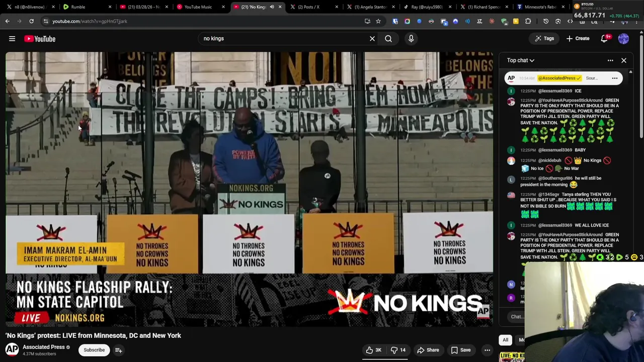Start voice search with microphone icon
644x362 pixels.
pos(411,39)
